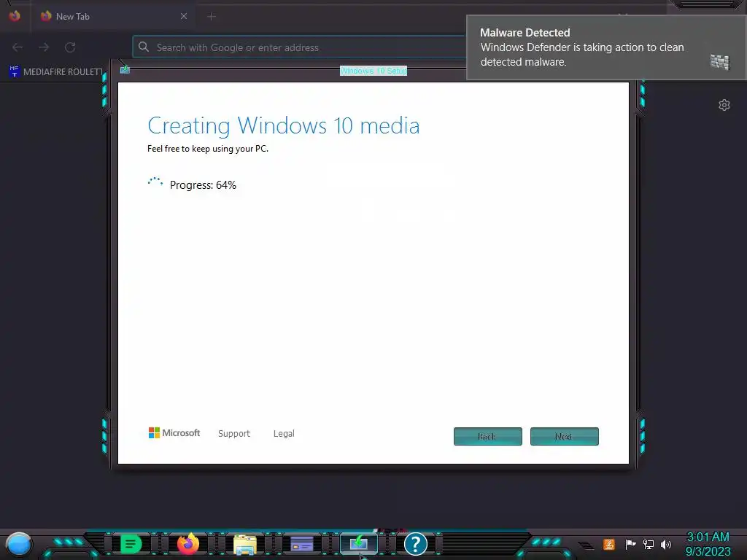
Task: Click the Creating Windows 10 media heading
Action: click(284, 126)
